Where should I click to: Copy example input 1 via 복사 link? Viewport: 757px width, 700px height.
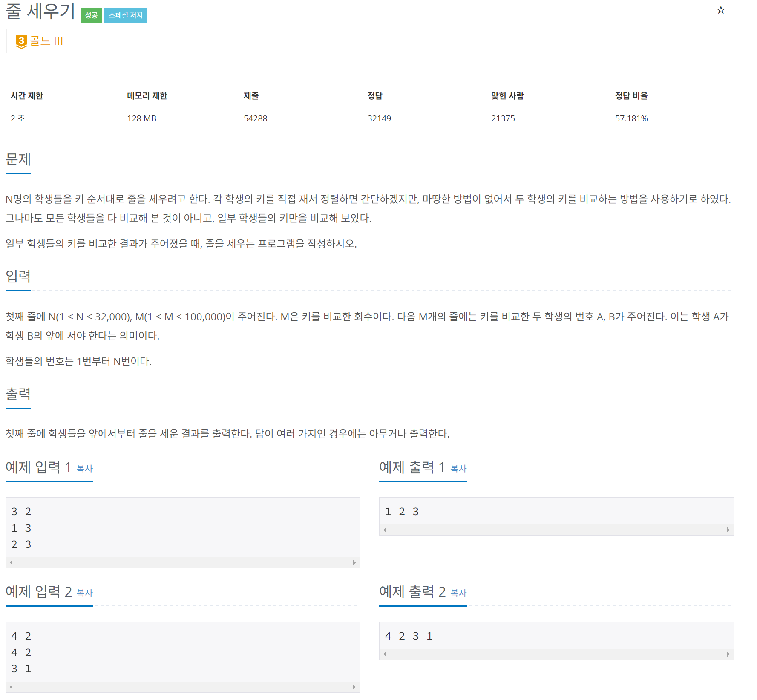tap(85, 469)
